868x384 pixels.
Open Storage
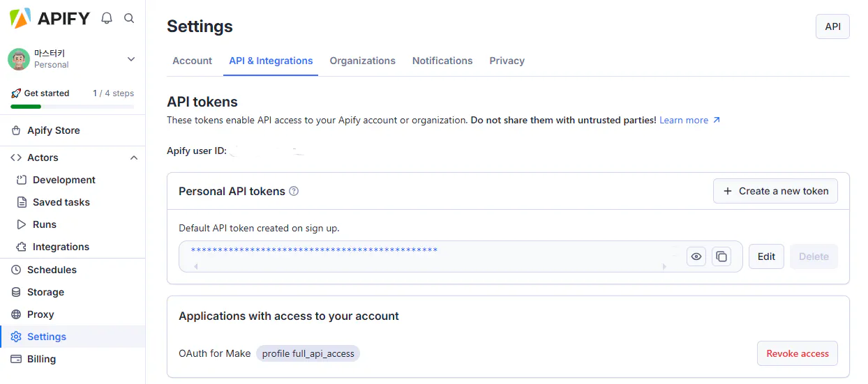coord(45,292)
